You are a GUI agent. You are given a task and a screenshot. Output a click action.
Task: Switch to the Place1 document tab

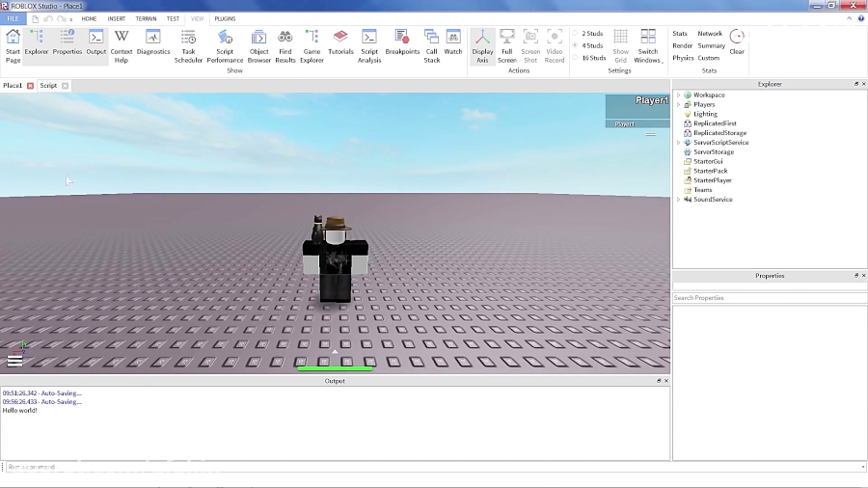tap(13, 86)
